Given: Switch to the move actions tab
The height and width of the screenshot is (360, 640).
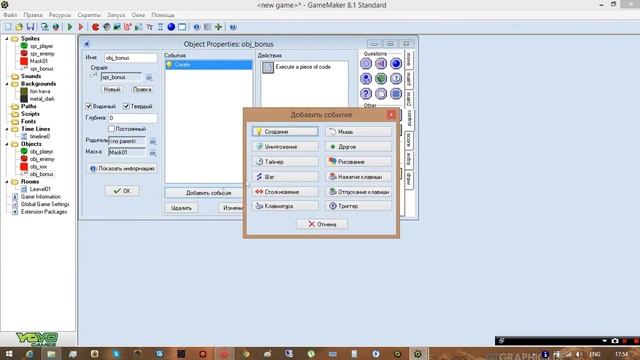Looking at the screenshot, I should click(x=409, y=60).
